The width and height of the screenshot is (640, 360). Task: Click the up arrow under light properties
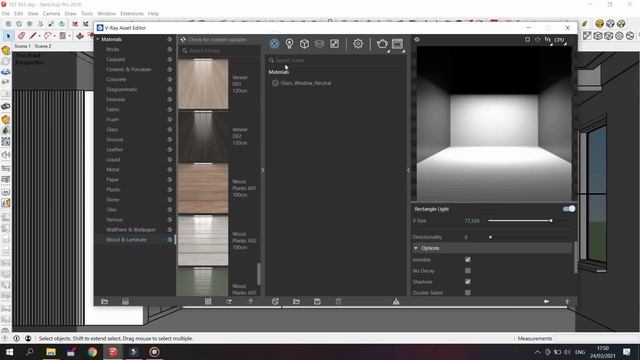pos(567,301)
